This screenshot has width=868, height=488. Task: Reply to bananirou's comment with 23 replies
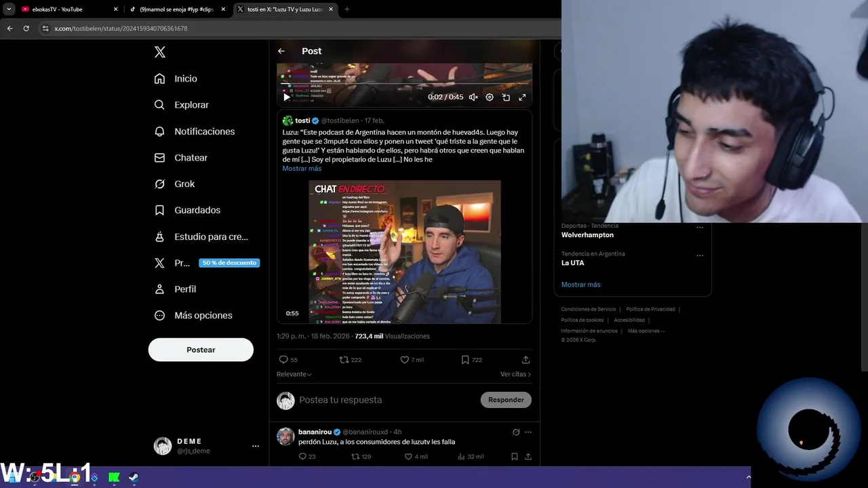click(x=303, y=457)
